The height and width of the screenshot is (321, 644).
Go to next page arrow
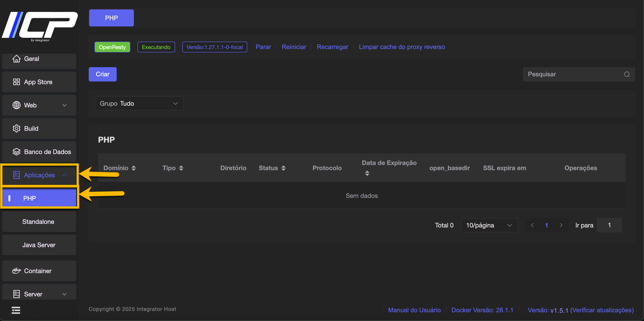coord(561,225)
